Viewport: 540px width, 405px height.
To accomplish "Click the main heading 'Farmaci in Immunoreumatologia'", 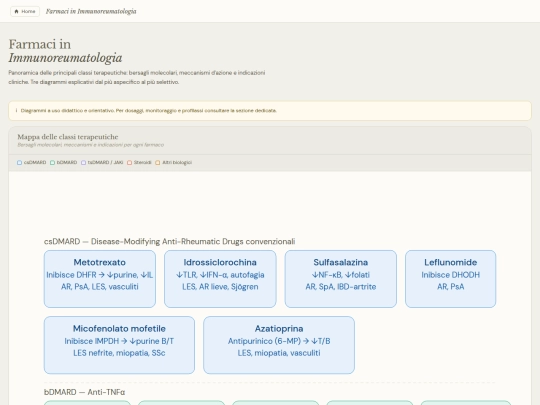I will point(65,51).
